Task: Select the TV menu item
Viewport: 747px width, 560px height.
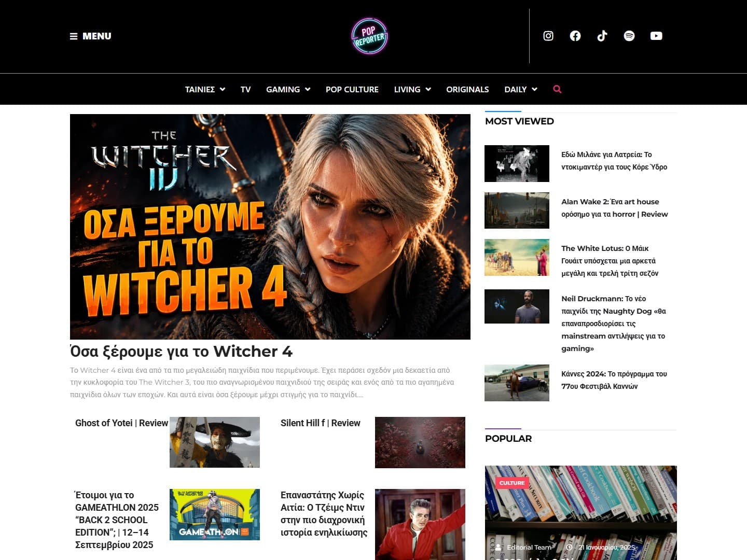Action: pos(245,89)
